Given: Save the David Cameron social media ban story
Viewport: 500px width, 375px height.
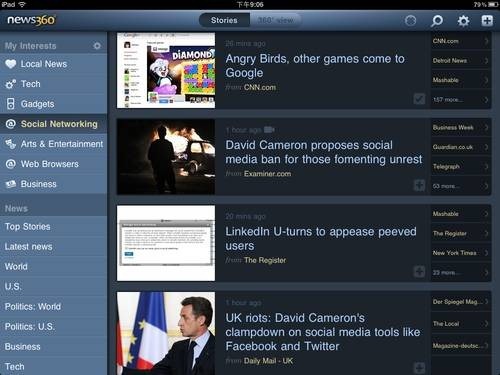Looking at the screenshot, I should (x=419, y=185).
